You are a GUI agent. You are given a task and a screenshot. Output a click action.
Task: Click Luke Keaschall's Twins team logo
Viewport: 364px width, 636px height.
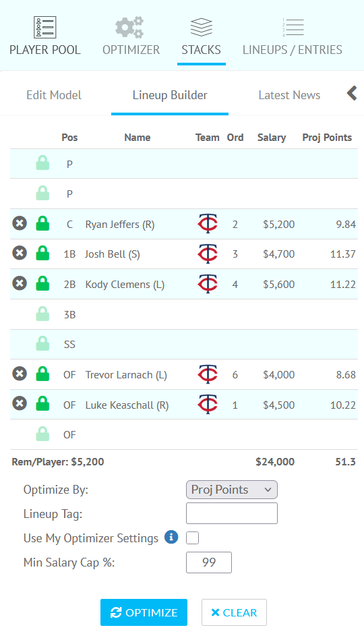coord(208,405)
